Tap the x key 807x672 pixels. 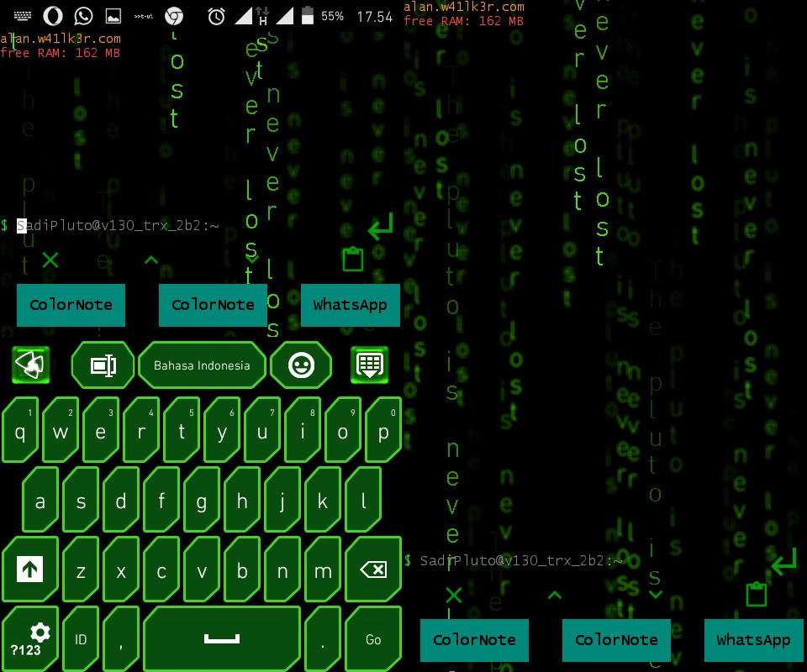click(x=121, y=570)
